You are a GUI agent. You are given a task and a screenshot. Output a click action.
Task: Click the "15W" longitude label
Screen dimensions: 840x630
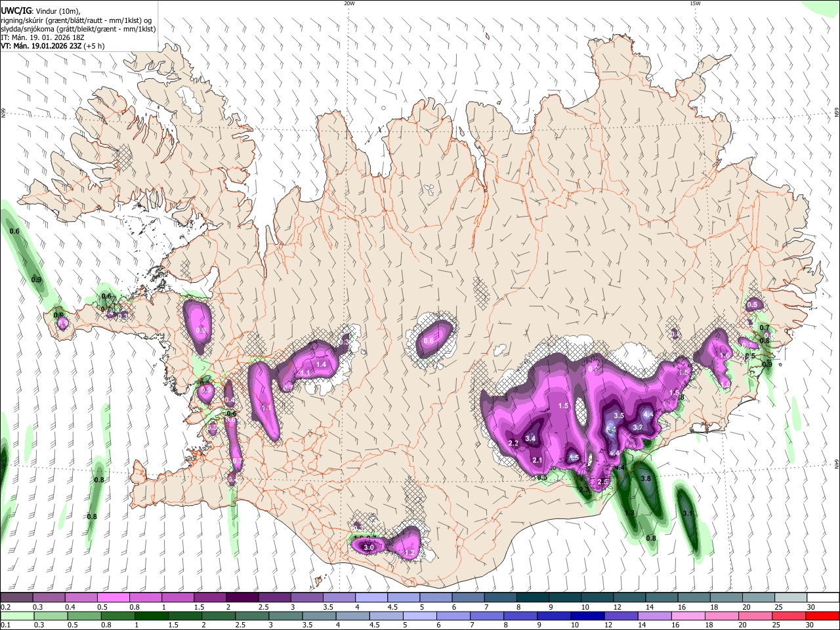[x=694, y=3]
